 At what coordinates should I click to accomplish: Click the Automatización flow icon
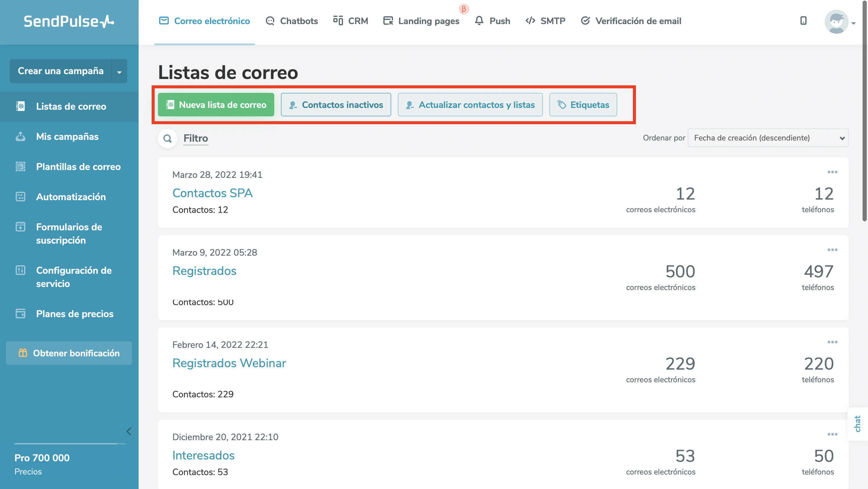pos(20,197)
